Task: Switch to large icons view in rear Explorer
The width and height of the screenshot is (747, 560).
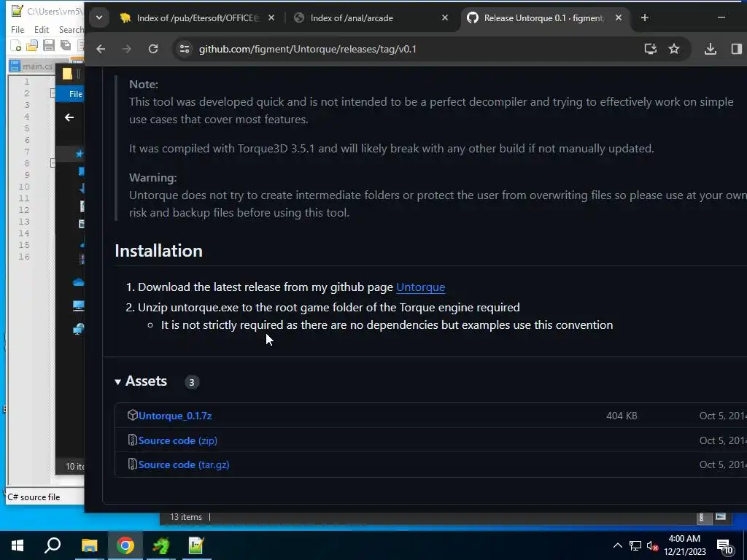Action: [720, 517]
